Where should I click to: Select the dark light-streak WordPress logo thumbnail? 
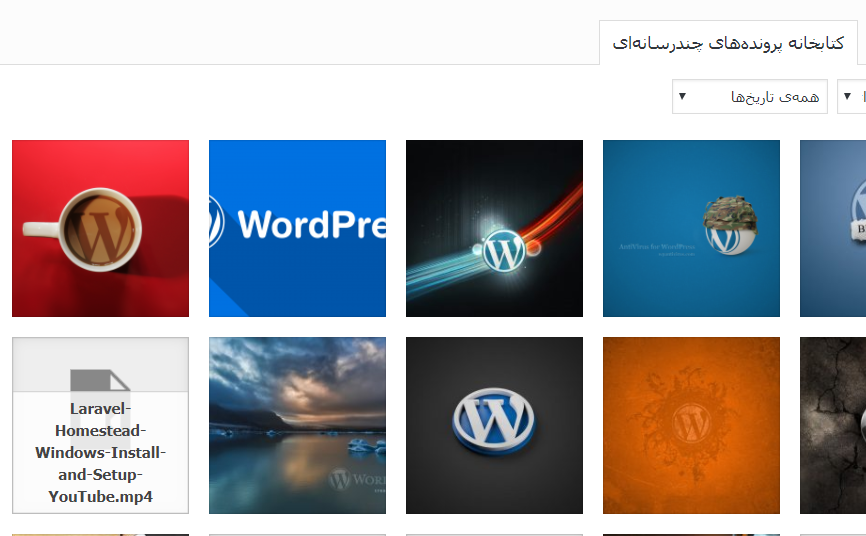click(x=494, y=228)
